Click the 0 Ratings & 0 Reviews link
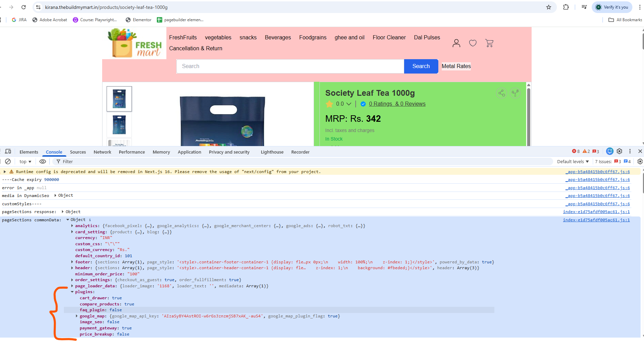644x341 pixels. click(397, 104)
